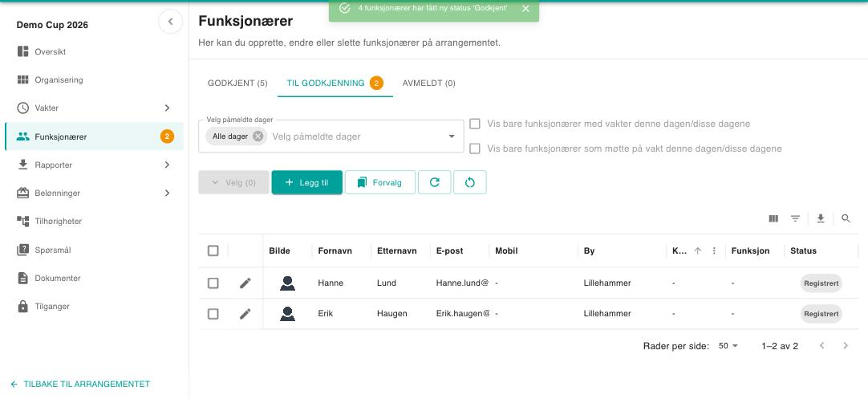The height and width of the screenshot is (399, 868).
Task: Click the download export icon
Action: coord(821,219)
